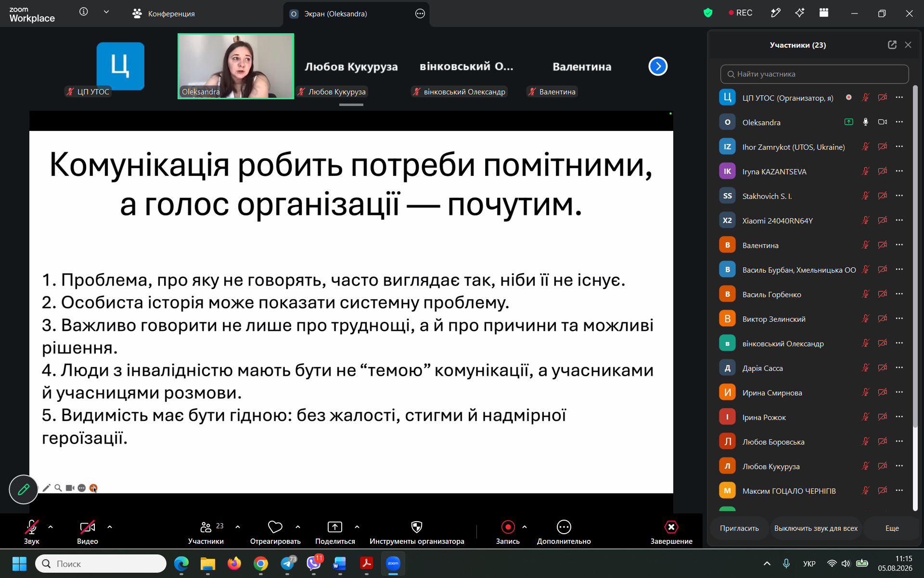924x578 pixels.
Task: Click Выключить звук для всех button
Action: (x=816, y=528)
